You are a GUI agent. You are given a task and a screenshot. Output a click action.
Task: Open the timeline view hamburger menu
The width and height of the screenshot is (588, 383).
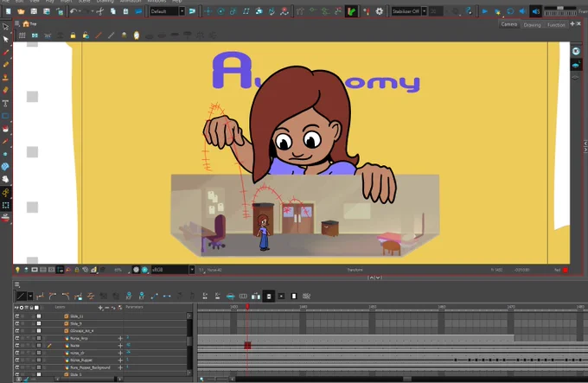tap(17, 284)
